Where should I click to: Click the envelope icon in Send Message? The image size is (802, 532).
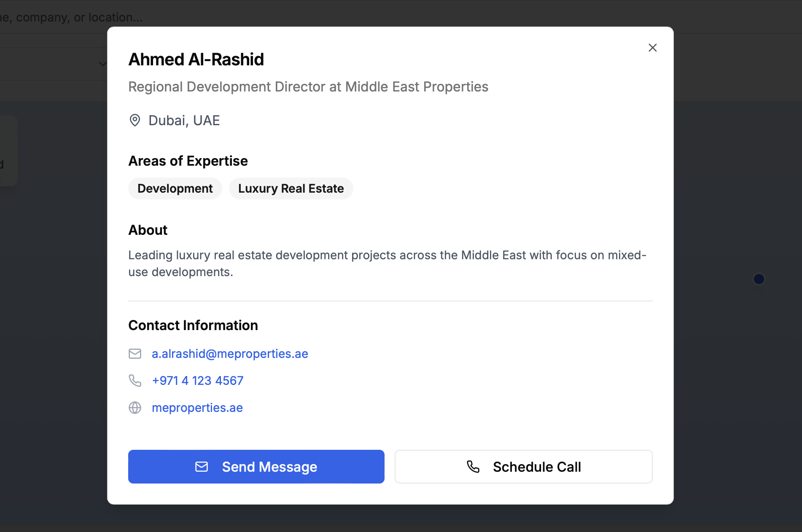[x=202, y=467]
